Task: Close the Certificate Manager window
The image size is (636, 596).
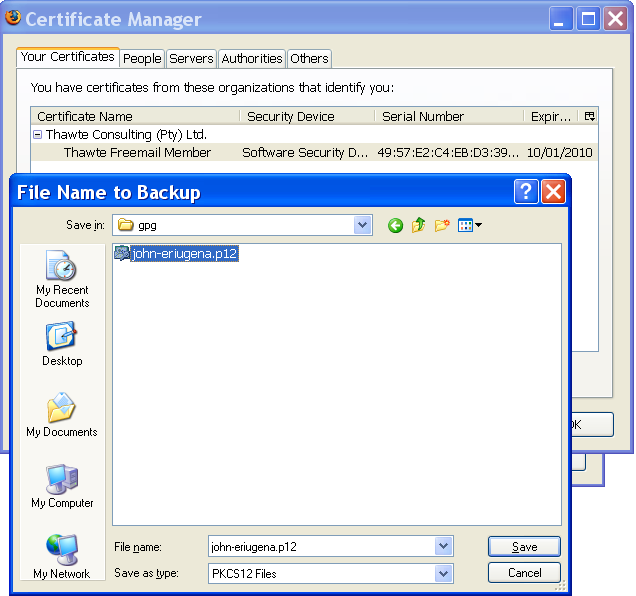Action: pos(615,19)
